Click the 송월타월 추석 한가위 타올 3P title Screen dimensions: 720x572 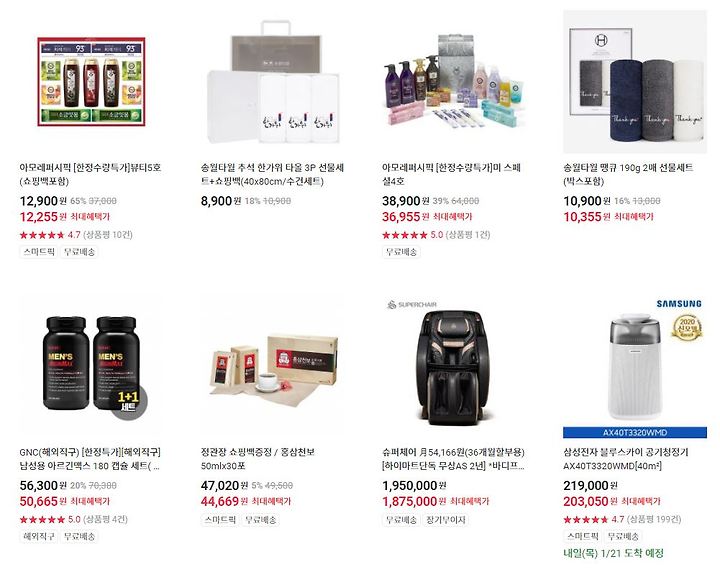click(x=272, y=174)
